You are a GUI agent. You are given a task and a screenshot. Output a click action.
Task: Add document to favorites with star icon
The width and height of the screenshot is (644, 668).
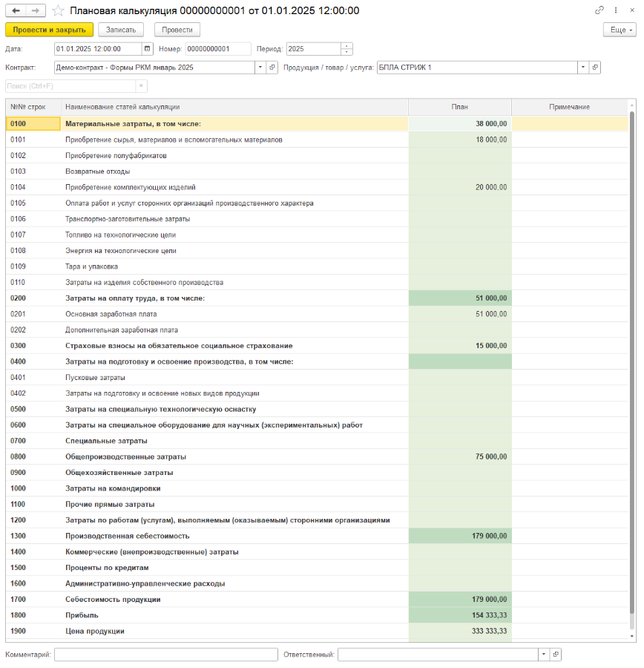58,10
